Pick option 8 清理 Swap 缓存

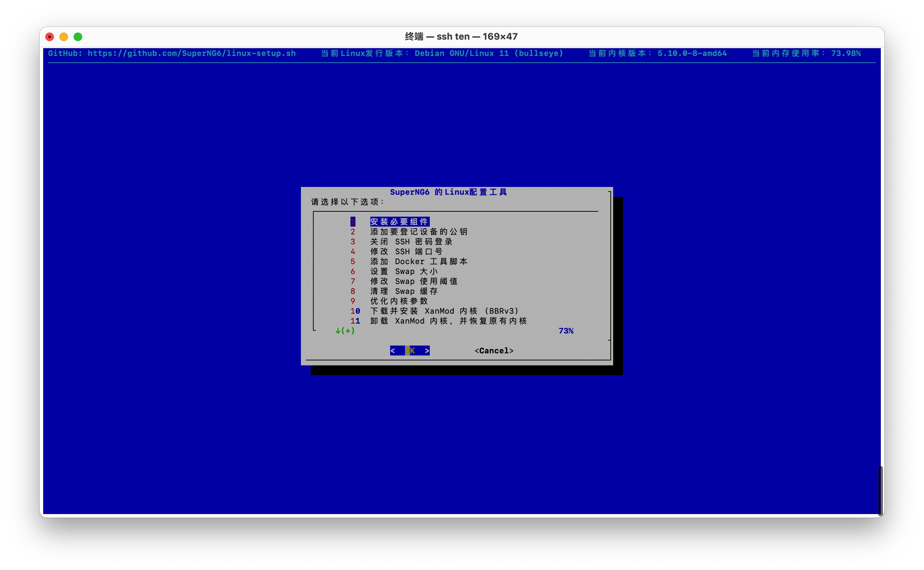tap(394, 291)
